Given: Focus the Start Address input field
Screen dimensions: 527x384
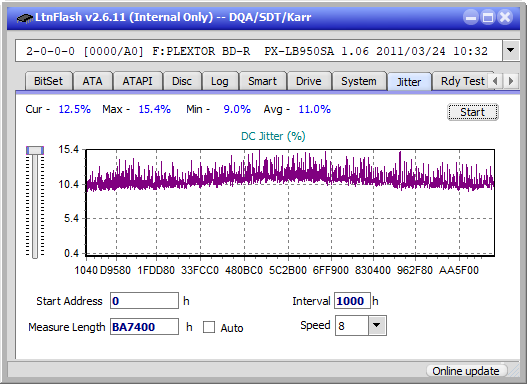Looking at the screenshot, I should click(x=145, y=301).
